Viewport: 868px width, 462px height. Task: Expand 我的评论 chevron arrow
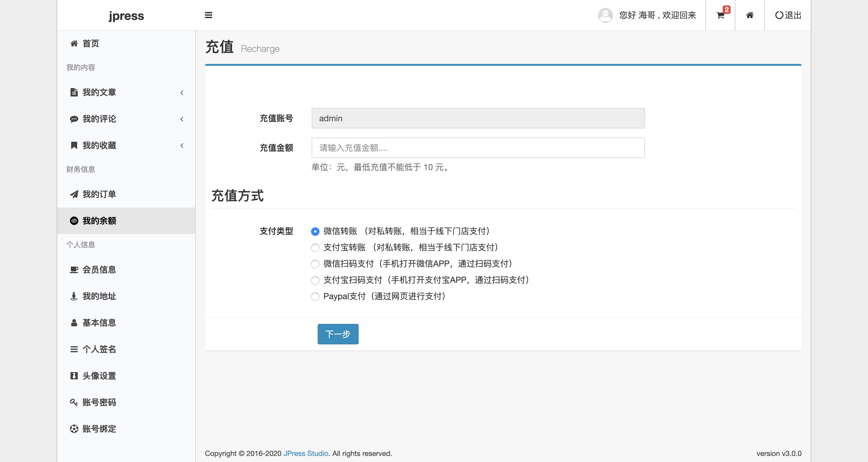[x=182, y=119]
